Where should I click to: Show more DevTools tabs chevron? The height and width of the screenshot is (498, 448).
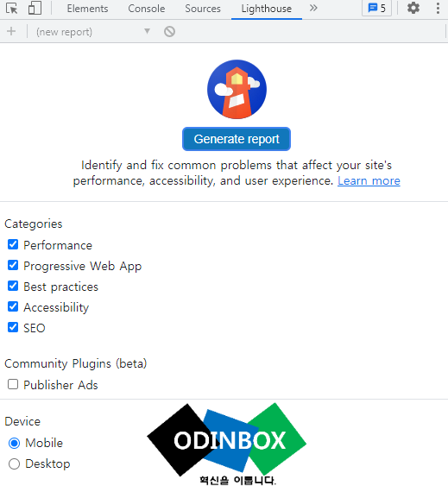click(313, 8)
